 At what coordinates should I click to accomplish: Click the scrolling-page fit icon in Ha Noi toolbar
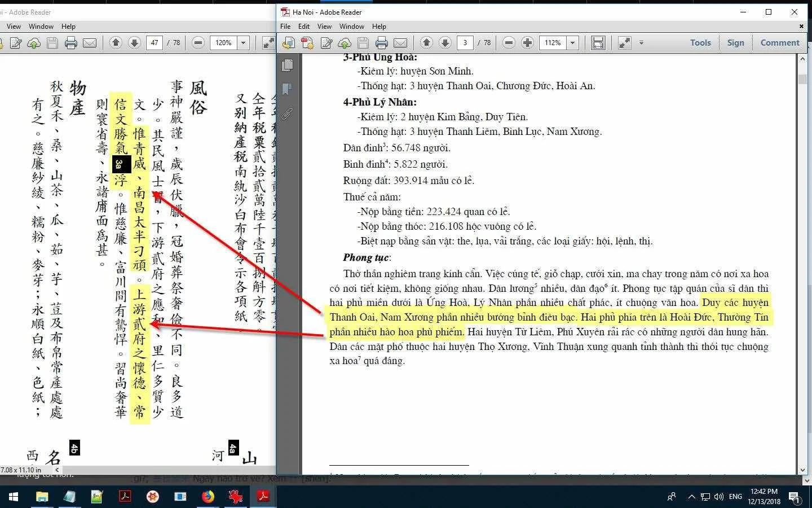[598, 43]
